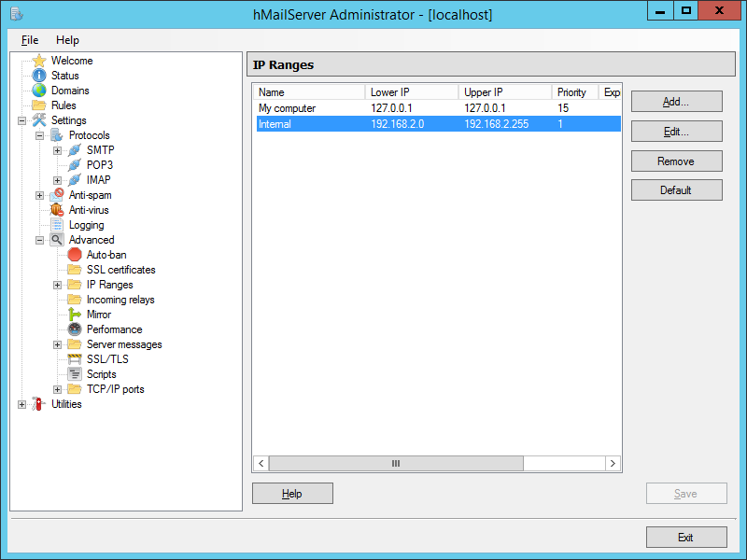Image resolution: width=747 pixels, height=560 pixels.
Task: Expand the IMAP tree node
Action: point(57,180)
